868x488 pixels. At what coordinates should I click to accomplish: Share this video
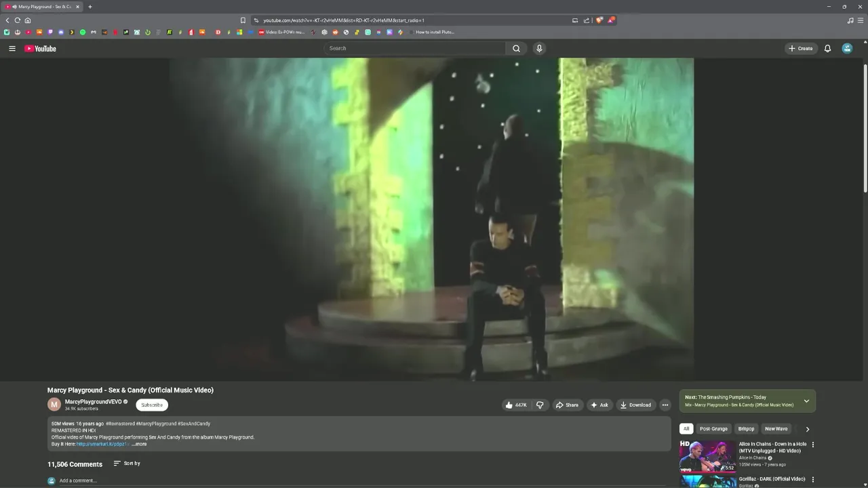[567, 405]
